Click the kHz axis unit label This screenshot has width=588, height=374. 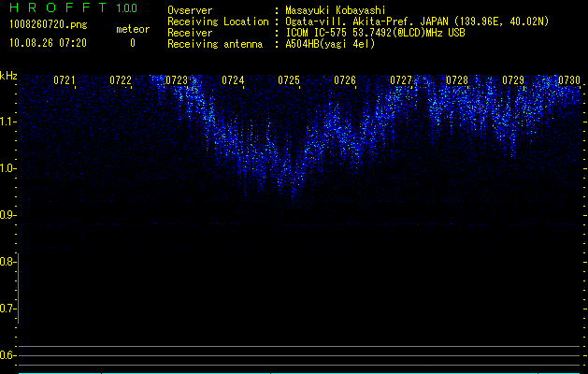pos(8,76)
